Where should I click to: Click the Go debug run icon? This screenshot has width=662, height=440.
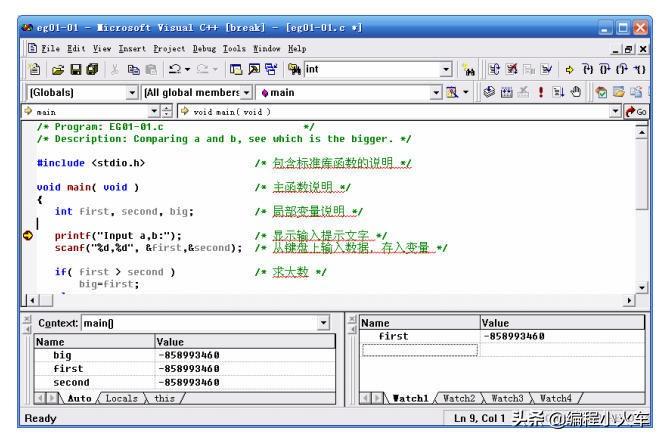[558, 92]
